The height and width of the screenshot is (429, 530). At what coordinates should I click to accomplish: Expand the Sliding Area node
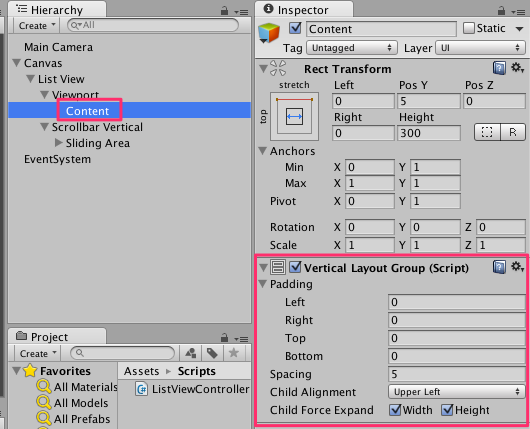coord(58,143)
